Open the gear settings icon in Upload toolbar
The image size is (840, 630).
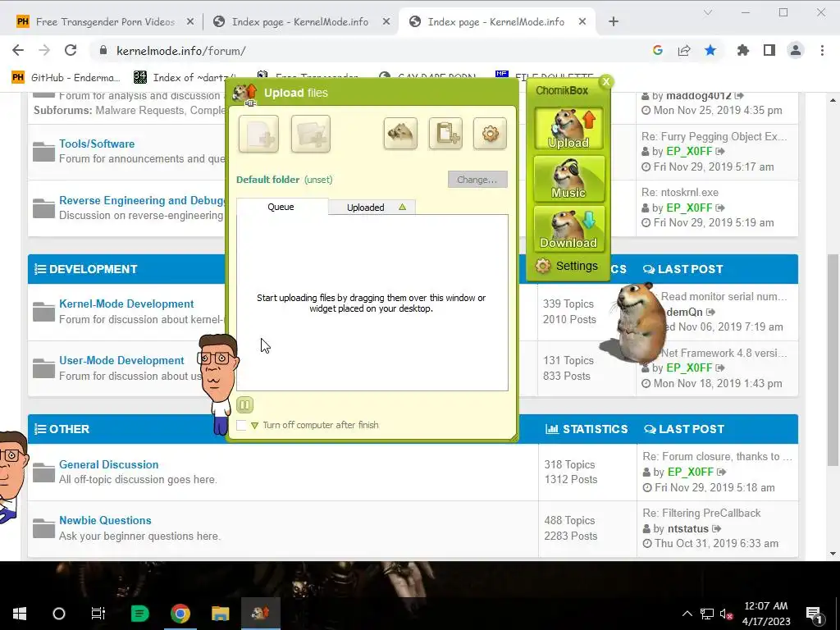491,134
